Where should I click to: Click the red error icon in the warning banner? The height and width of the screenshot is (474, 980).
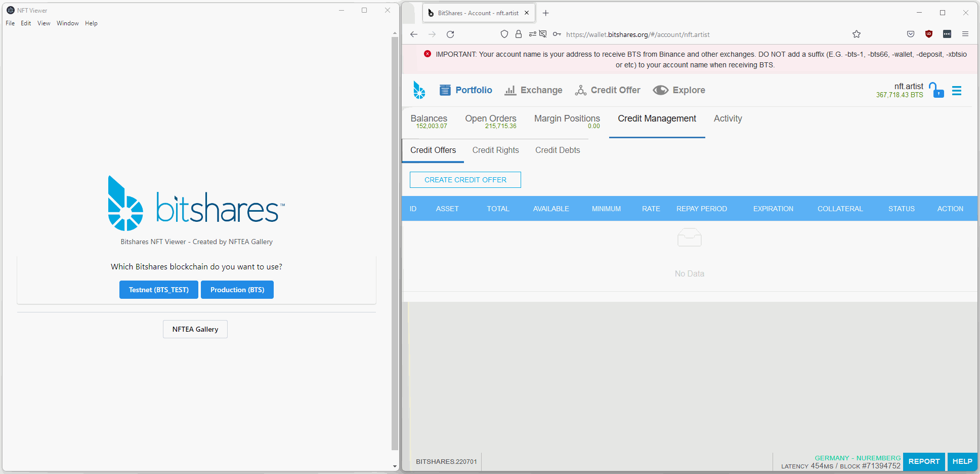pyautogui.click(x=428, y=54)
